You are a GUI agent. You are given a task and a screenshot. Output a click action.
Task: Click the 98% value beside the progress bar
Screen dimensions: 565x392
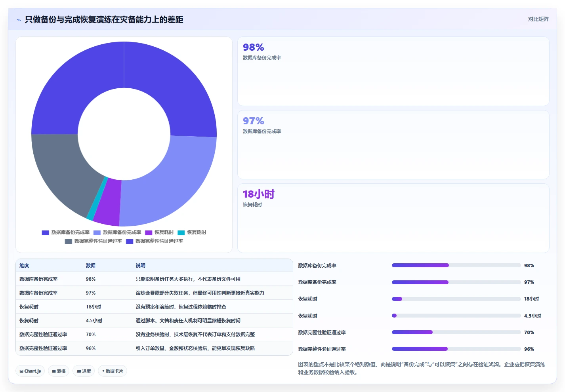[x=529, y=266]
